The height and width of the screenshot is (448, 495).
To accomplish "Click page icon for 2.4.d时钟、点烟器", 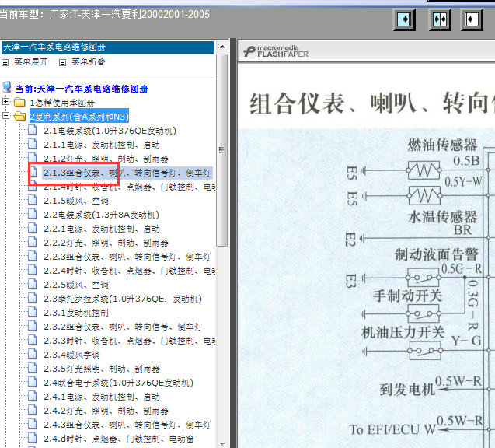I will (33, 438).
